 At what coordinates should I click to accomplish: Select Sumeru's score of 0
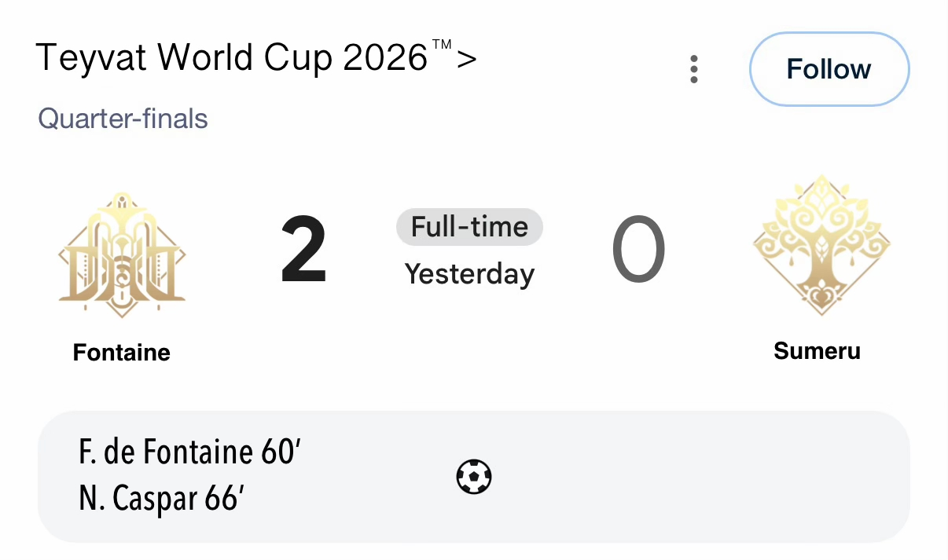coord(638,251)
